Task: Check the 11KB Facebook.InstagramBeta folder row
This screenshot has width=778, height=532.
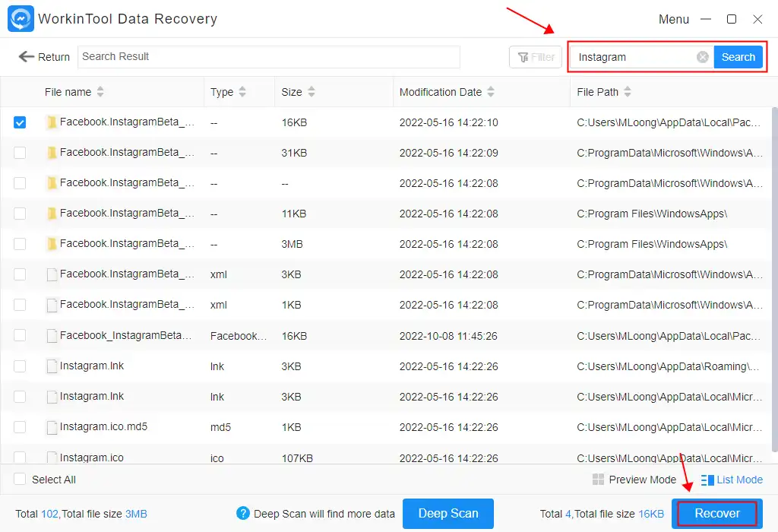Action: coord(20,214)
